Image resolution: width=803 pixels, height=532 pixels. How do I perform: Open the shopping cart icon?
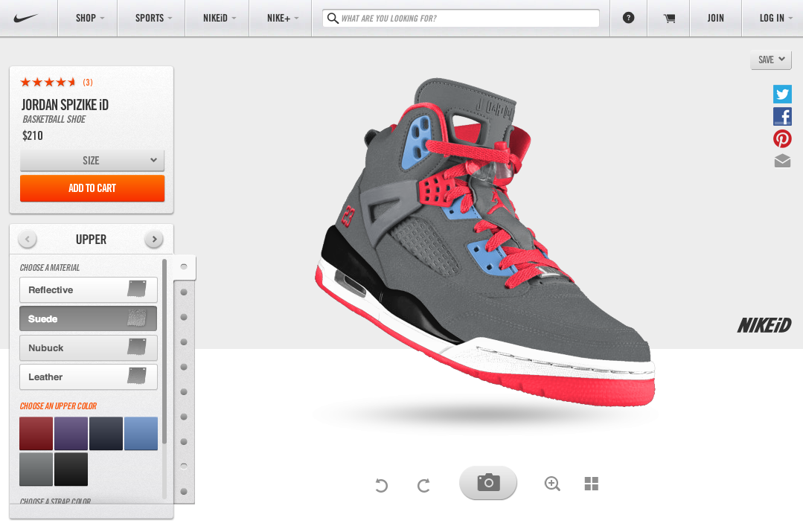point(669,19)
